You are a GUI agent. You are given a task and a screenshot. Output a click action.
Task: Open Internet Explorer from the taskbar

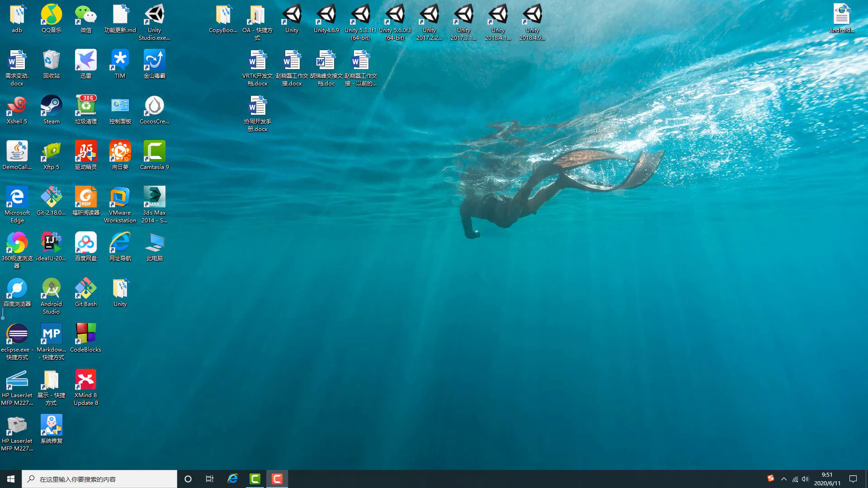(x=233, y=479)
